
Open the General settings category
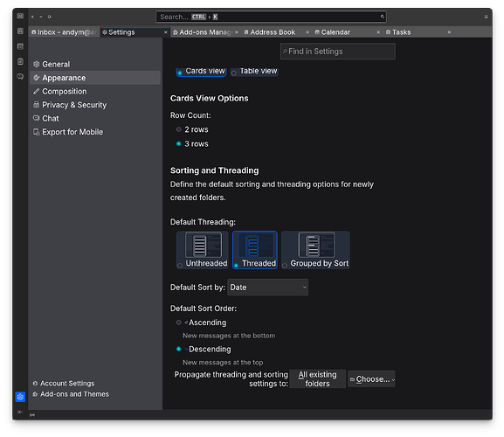pyautogui.click(x=95, y=65)
